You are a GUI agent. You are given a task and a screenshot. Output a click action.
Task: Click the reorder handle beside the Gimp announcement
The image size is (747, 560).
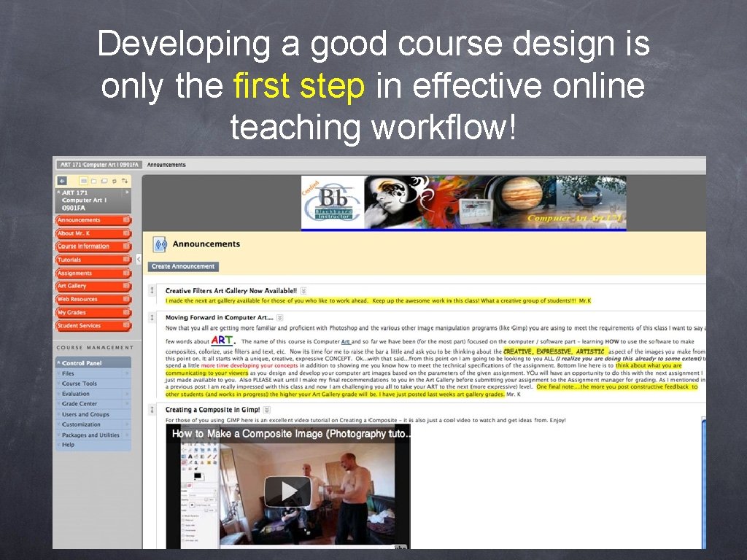(152, 408)
